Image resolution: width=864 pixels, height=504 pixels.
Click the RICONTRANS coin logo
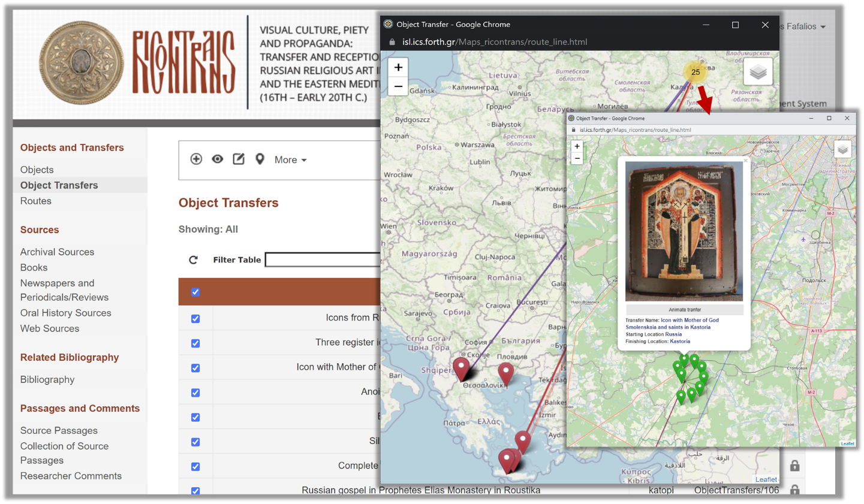click(82, 62)
